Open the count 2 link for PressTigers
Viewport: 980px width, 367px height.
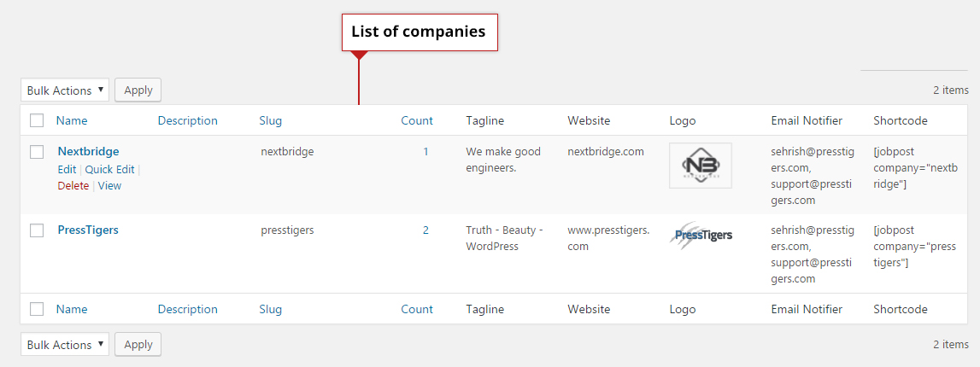(425, 230)
